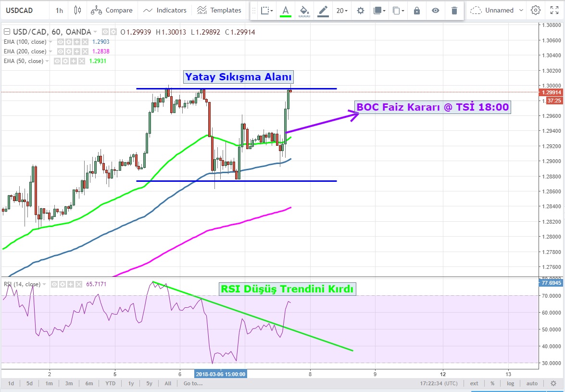Viewport: 565px width, 392px height.
Task: Open chart properties gear at top right
Action: (535, 10)
